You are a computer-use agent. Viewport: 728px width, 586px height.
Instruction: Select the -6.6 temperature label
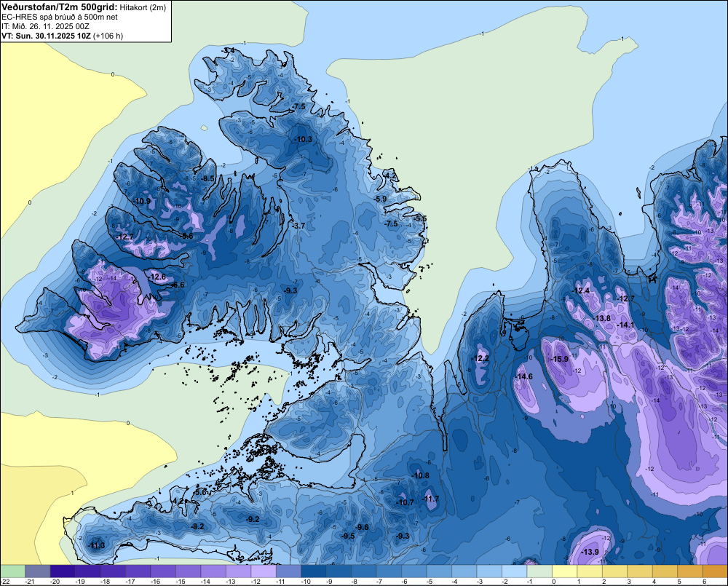(x=178, y=285)
